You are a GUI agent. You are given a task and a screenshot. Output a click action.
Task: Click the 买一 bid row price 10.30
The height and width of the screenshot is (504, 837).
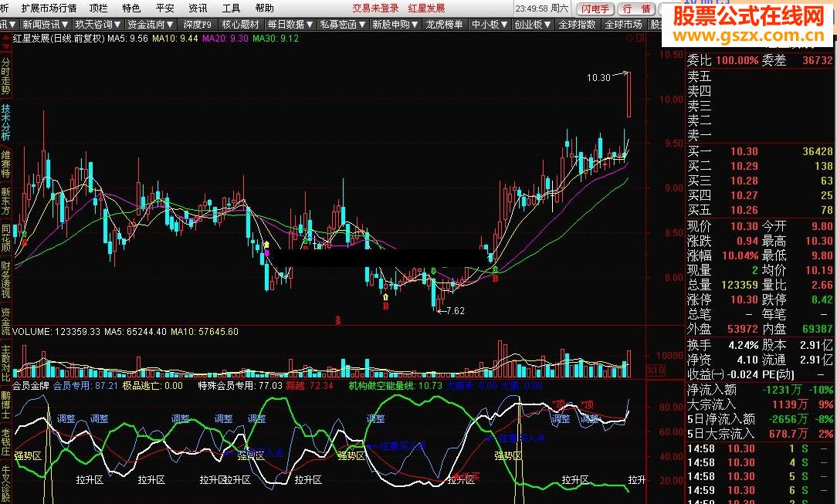tap(744, 151)
